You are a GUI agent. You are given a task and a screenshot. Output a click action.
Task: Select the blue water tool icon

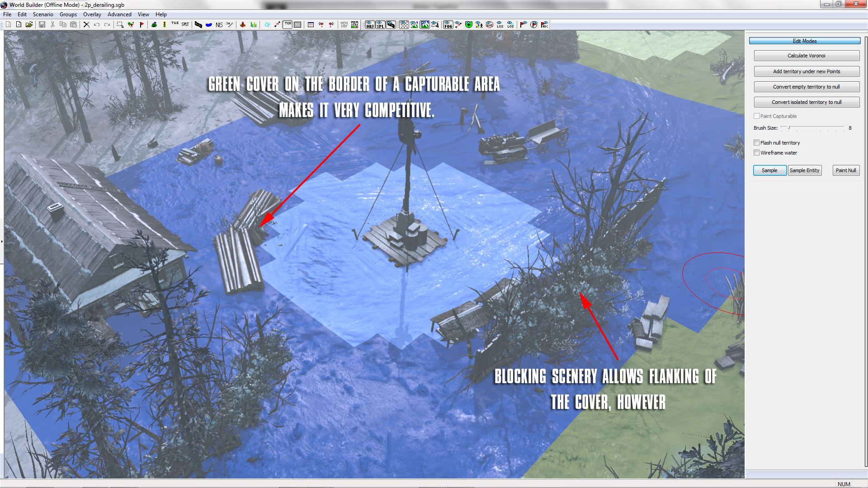[x=209, y=25]
